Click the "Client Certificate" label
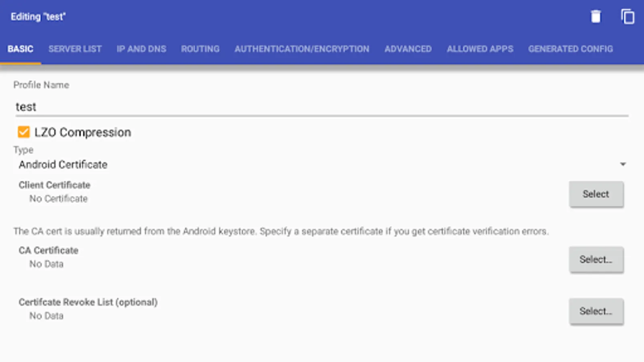This screenshot has height=362, width=644. 54,185
